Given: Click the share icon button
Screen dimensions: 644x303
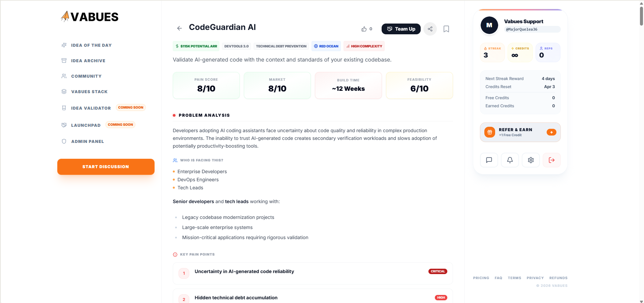Looking at the screenshot, I should [x=430, y=29].
